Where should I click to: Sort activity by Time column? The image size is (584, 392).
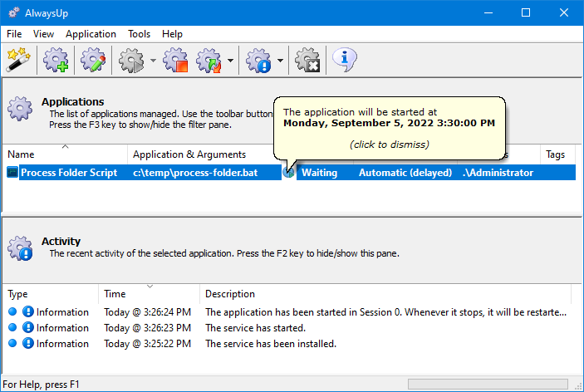click(149, 294)
